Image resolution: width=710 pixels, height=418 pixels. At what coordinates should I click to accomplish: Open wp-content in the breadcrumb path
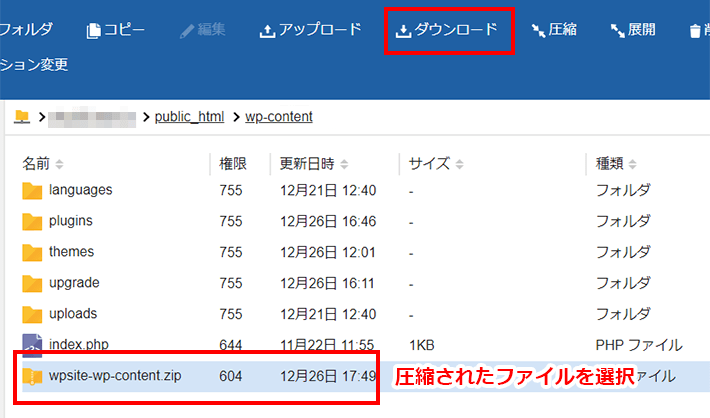pos(279,117)
